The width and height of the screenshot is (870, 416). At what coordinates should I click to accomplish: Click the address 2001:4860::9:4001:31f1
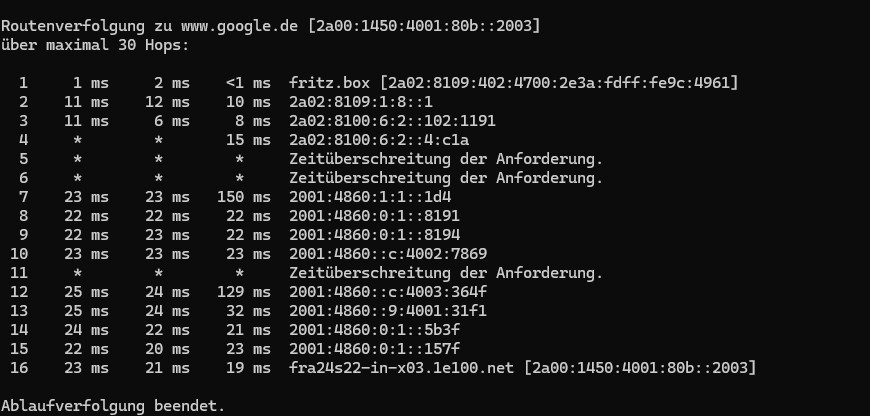(x=388, y=310)
